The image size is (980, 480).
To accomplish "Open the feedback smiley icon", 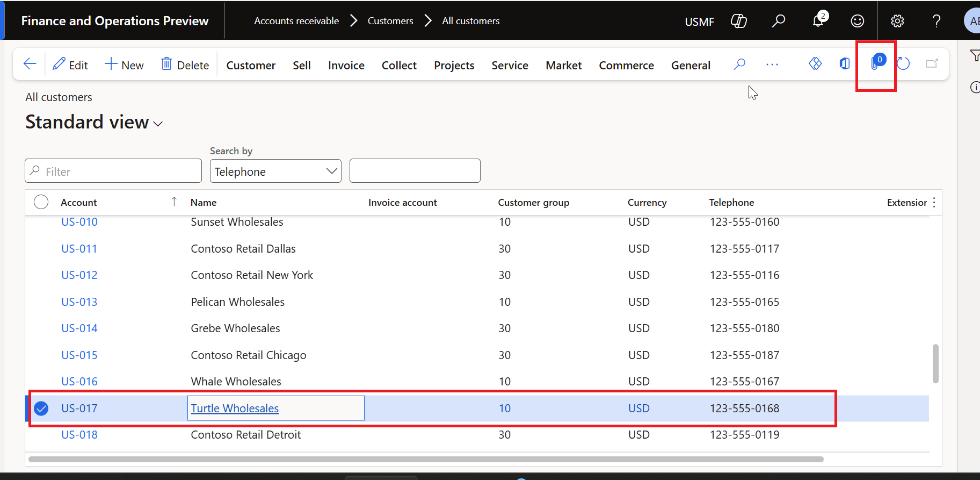I will point(858,21).
